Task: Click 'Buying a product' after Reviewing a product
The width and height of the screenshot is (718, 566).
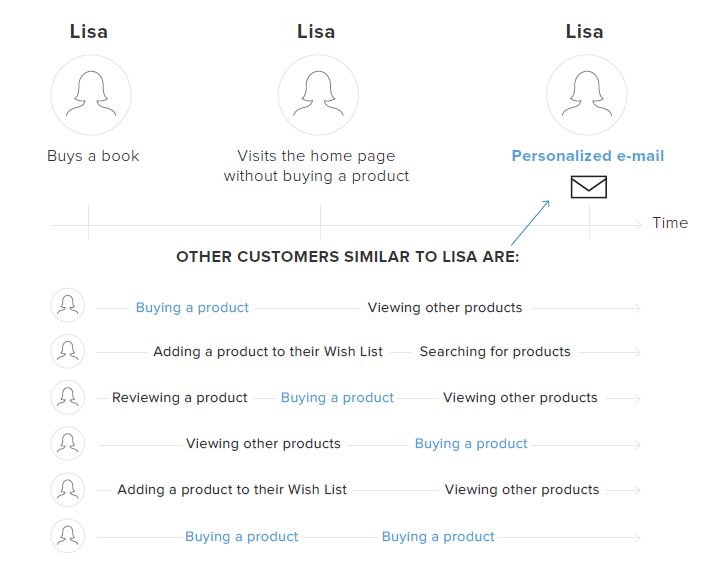Action: (337, 397)
